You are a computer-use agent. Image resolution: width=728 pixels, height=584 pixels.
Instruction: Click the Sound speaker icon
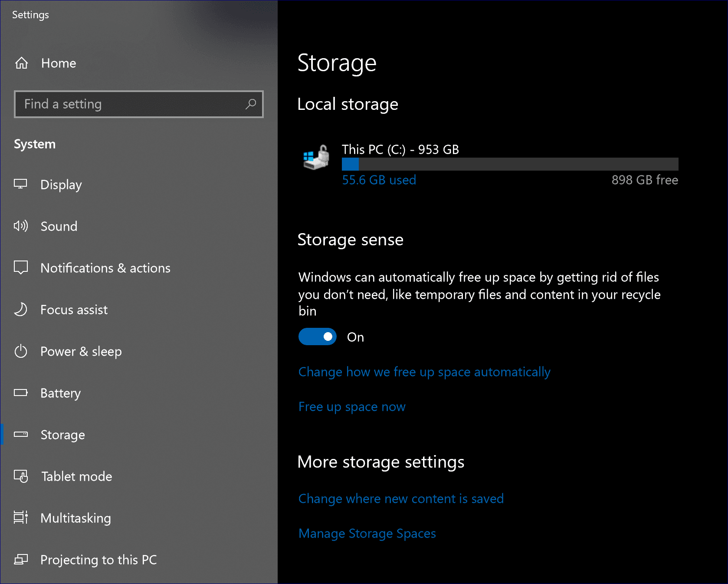coord(20,226)
